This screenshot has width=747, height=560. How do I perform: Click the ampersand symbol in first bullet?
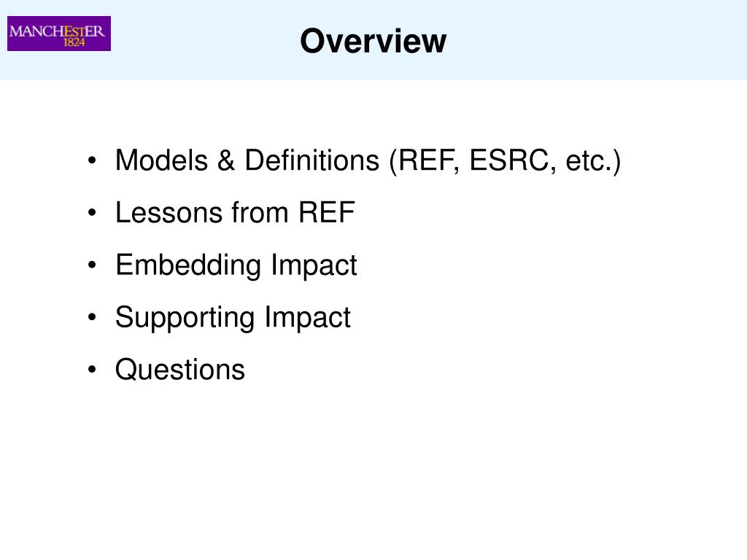coord(226,160)
